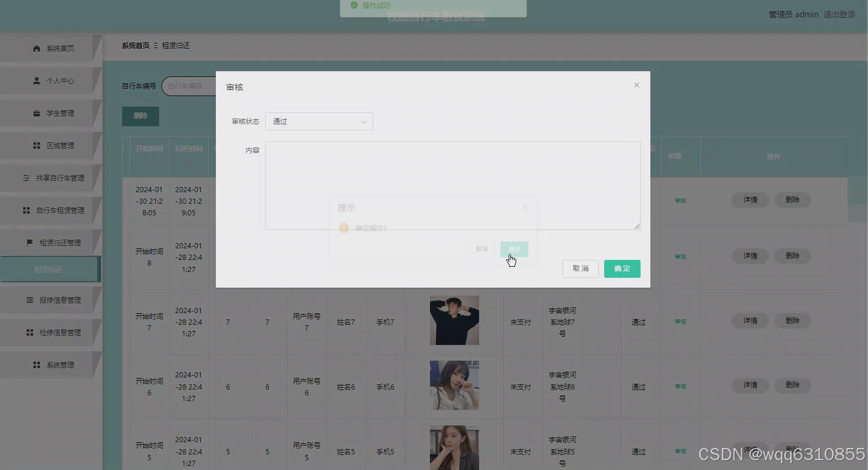Click the 退出登录 link
Image resolution: width=868 pixels, height=470 pixels.
point(839,14)
